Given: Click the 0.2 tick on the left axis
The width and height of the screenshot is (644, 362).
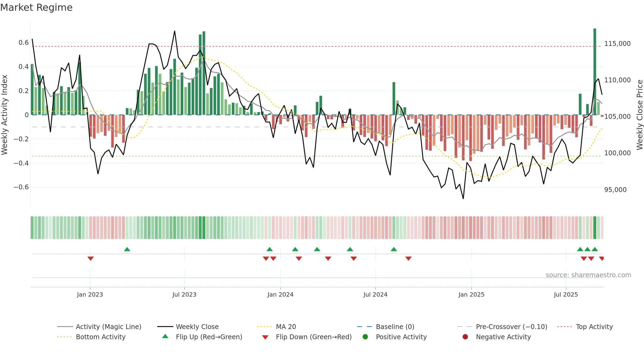Looking at the screenshot, I should [x=24, y=91].
